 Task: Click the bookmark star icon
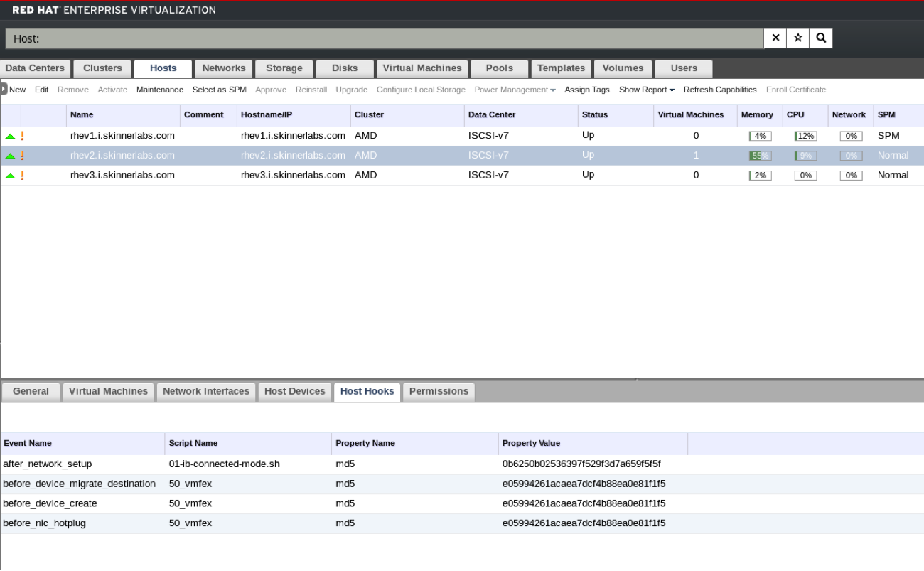(798, 38)
